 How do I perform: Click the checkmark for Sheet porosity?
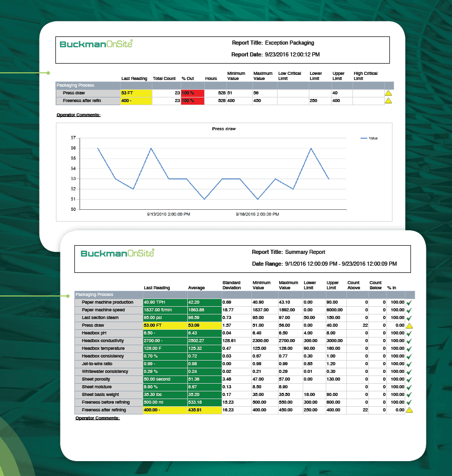coord(409,380)
